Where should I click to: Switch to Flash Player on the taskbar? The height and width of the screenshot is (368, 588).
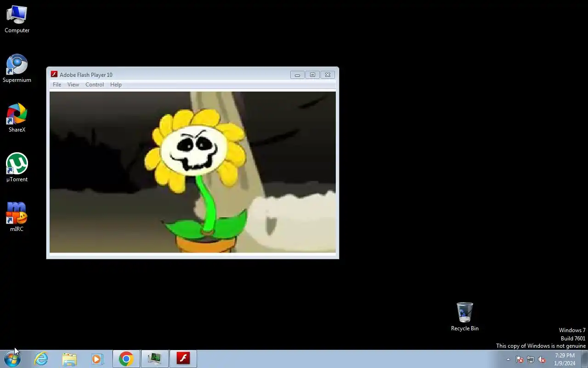point(183,359)
